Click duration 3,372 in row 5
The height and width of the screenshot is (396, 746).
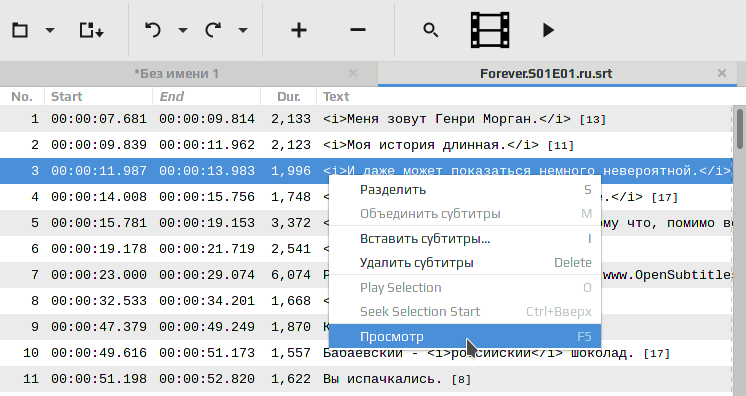(x=291, y=223)
